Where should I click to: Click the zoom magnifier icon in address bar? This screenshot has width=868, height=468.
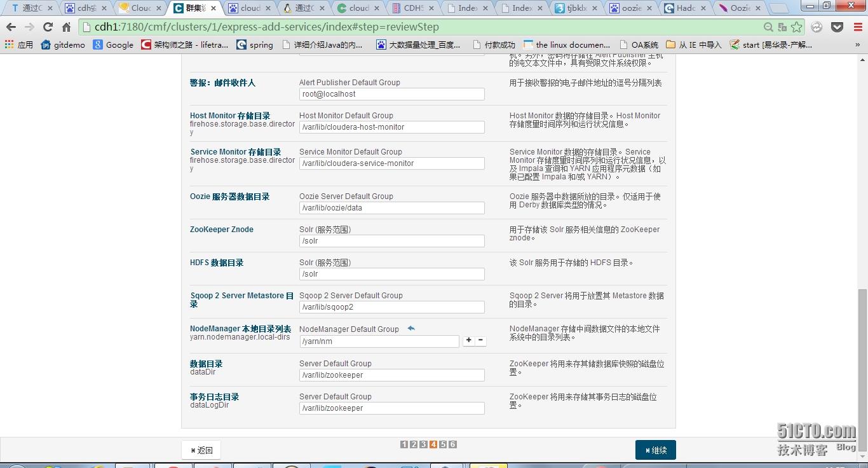(x=768, y=27)
